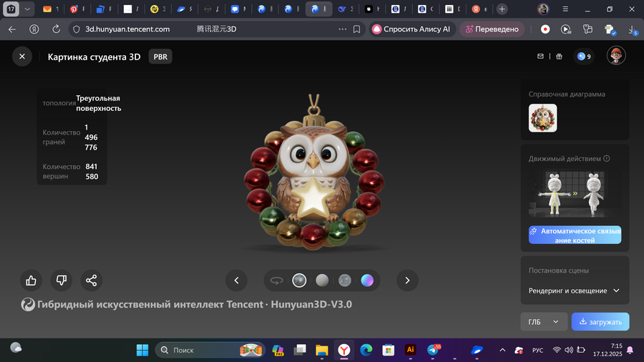The width and height of the screenshot is (644, 362).
Task: Click the thumbs up like icon
Action: pyautogui.click(x=31, y=280)
